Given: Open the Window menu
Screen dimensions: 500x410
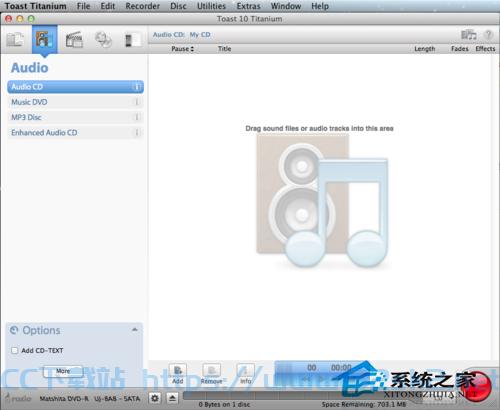Looking at the screenshot, I should (x=286, y=6).
